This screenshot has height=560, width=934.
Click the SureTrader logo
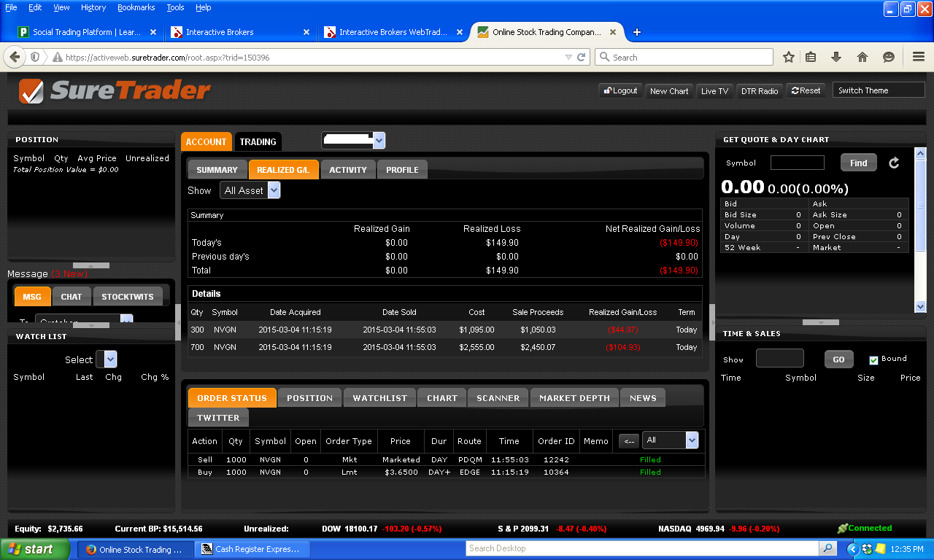115,91
